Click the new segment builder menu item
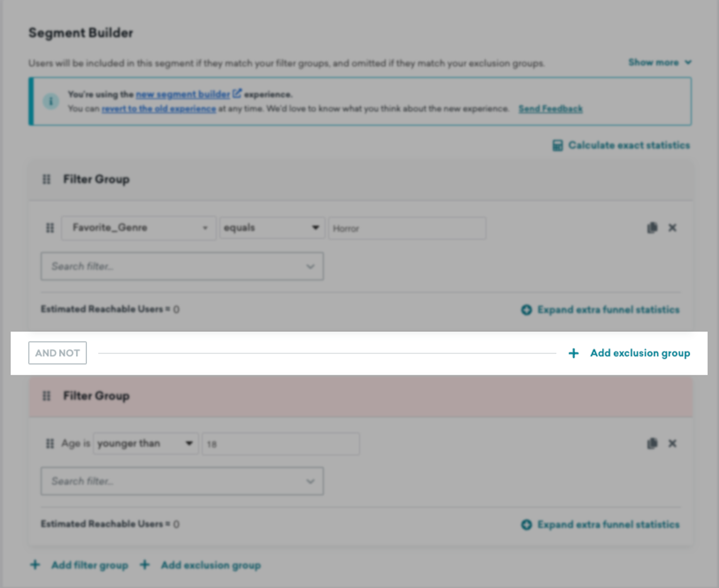Image resolution: width=719 pixels, height=588 pixels. coord(182,94)
